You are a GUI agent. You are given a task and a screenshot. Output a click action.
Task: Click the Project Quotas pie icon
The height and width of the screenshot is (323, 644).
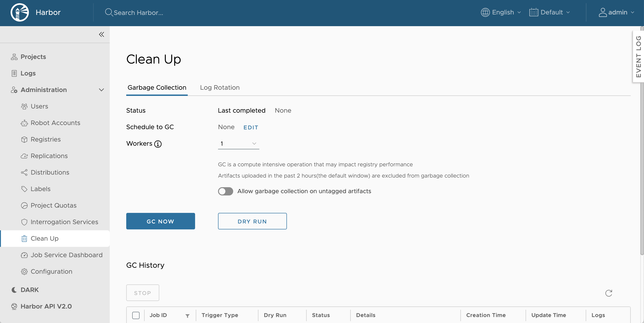[24, 205]
